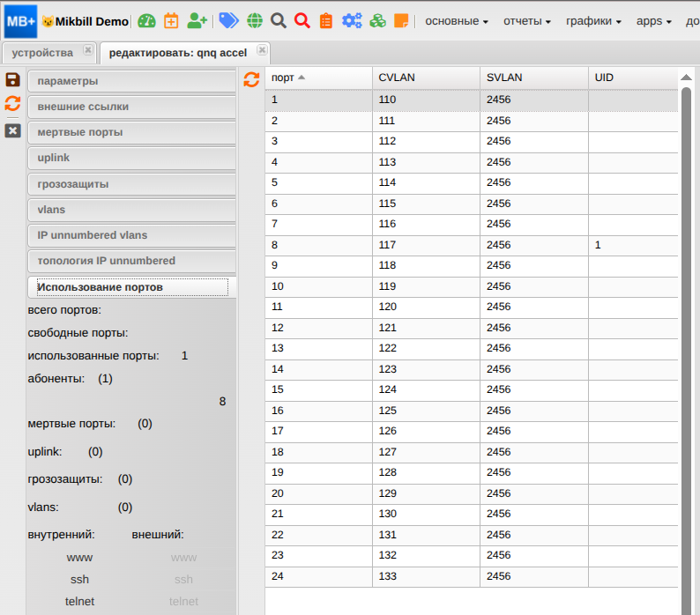Expand the IP unnumbered vlans section
This screenshot has height=615, width=700.
click(132, 235)
